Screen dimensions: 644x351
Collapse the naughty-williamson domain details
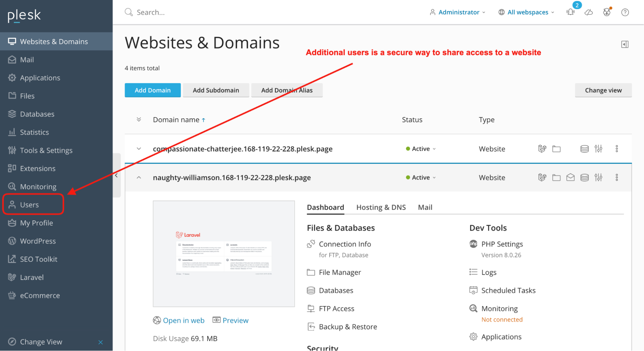[139, 177]
